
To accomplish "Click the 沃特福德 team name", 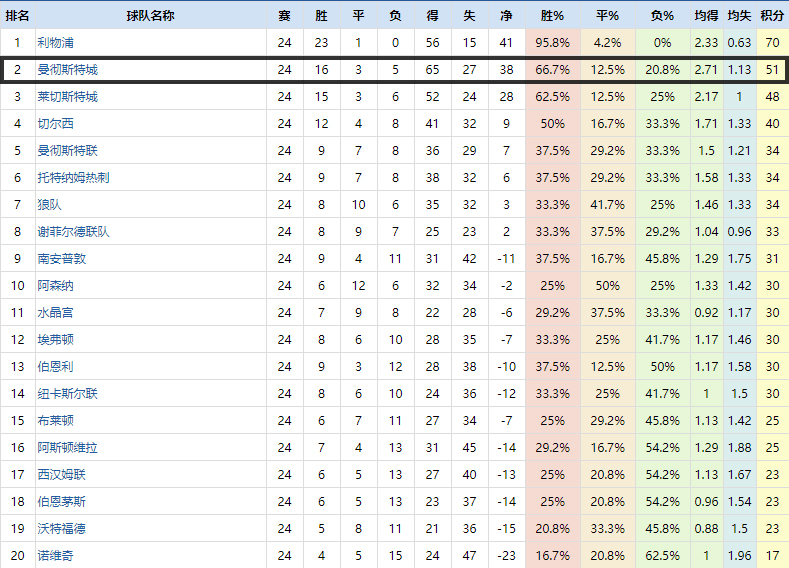I will click(62, 529).
